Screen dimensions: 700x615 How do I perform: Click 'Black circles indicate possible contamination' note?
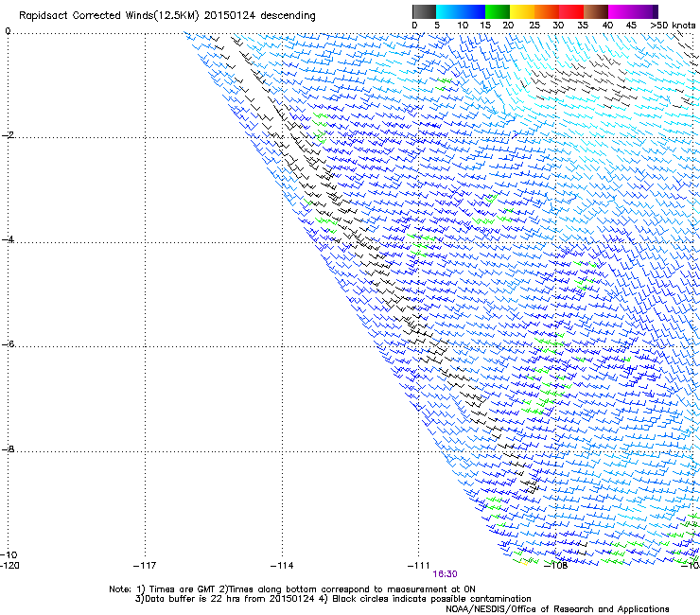431,599
